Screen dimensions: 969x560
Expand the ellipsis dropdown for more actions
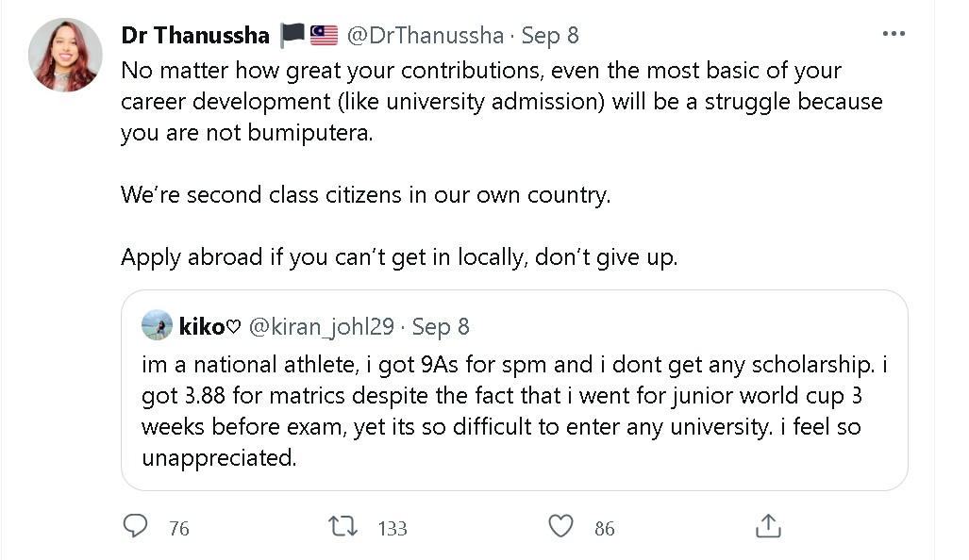(x=893, y=33)
